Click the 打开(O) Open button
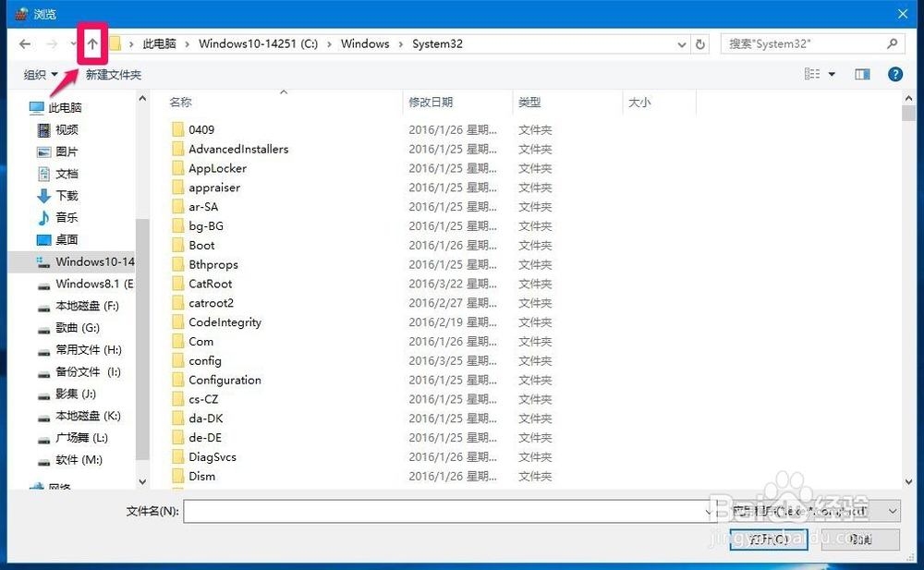 click(768, 540)
